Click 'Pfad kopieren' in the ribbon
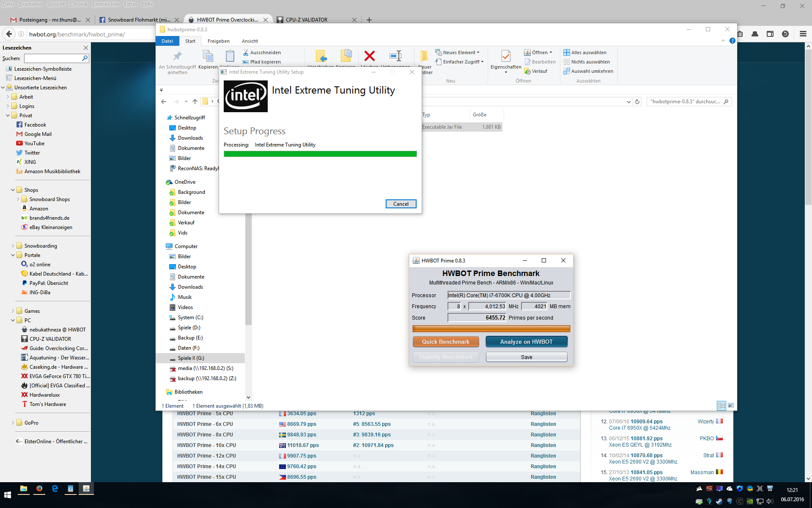Screen dimensions: 812x508 (x=262, y=62)
